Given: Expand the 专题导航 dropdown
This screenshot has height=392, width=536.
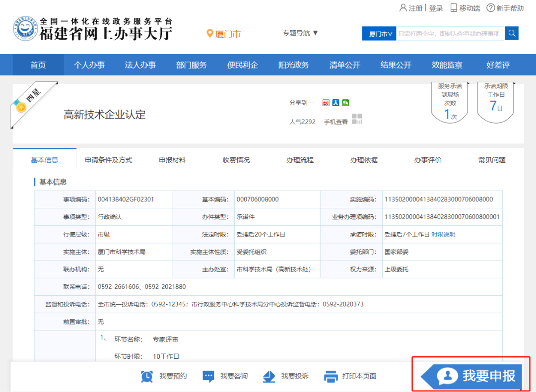Looking at the screenshot, I should tap(301, 33).
